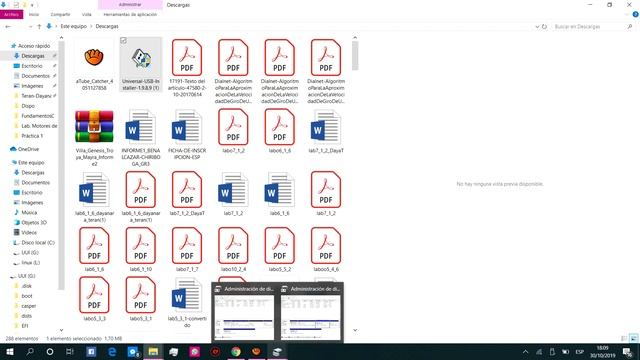The height and width of the screenshot is (360, 640).
Task: Open Escritorio under Acceso rápido
Action: pyautogui.click(x=31, y=66)
